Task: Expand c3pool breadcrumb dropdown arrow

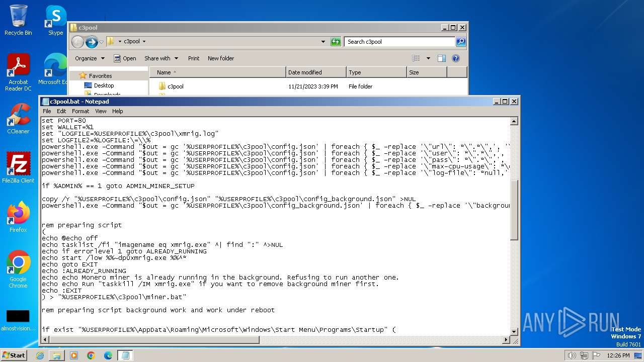Action: pos(144,42)
